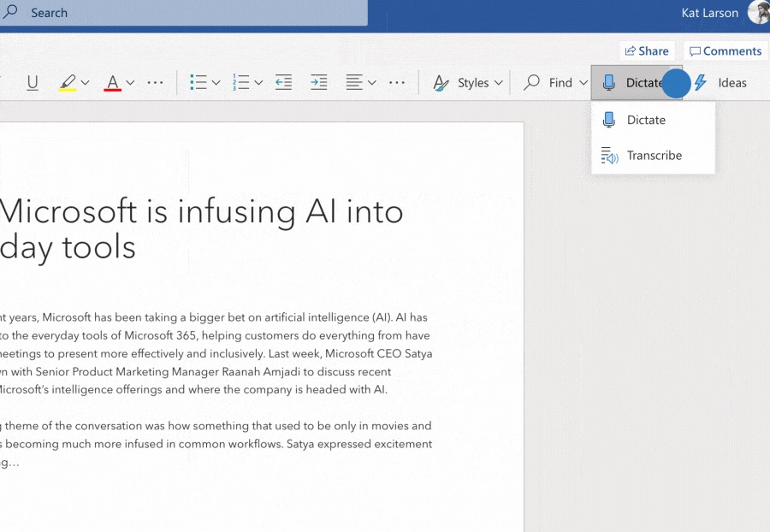Screen dimensions: 770x532
Task: Expand the font color dropdown arrow
Action: coord(130,83)
